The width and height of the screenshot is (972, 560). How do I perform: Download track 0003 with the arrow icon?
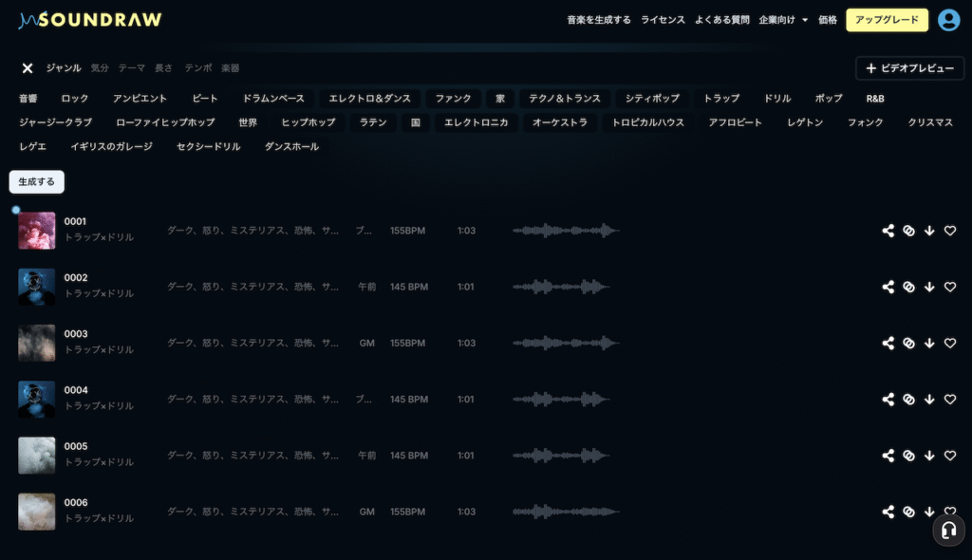[x=929, y=343]
